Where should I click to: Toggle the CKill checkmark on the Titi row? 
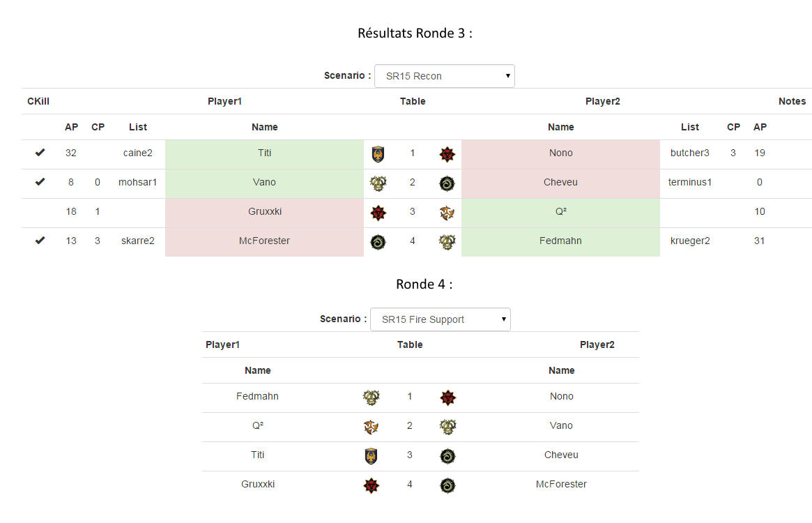[x=40, y=153]
